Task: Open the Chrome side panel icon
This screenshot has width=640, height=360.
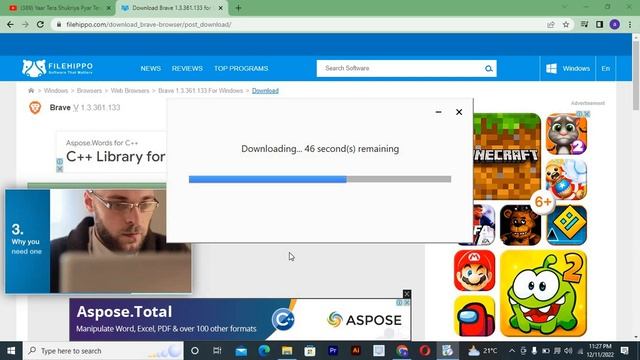Action: tap(599, 24)
